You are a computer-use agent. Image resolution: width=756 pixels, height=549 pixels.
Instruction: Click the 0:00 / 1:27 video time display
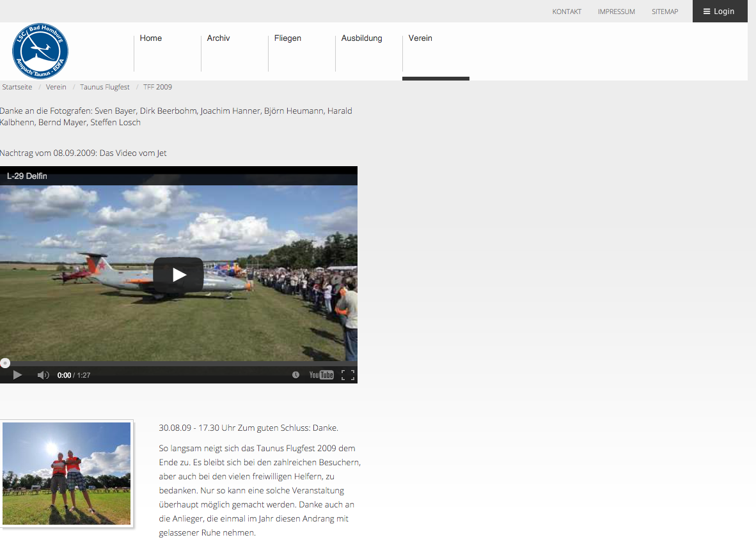point(74,375)
